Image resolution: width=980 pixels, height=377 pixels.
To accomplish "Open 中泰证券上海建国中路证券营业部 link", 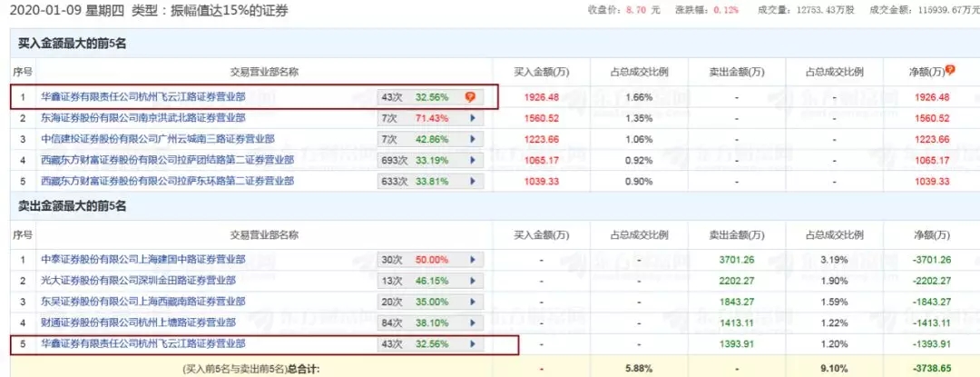I will [x=143, y=260].
